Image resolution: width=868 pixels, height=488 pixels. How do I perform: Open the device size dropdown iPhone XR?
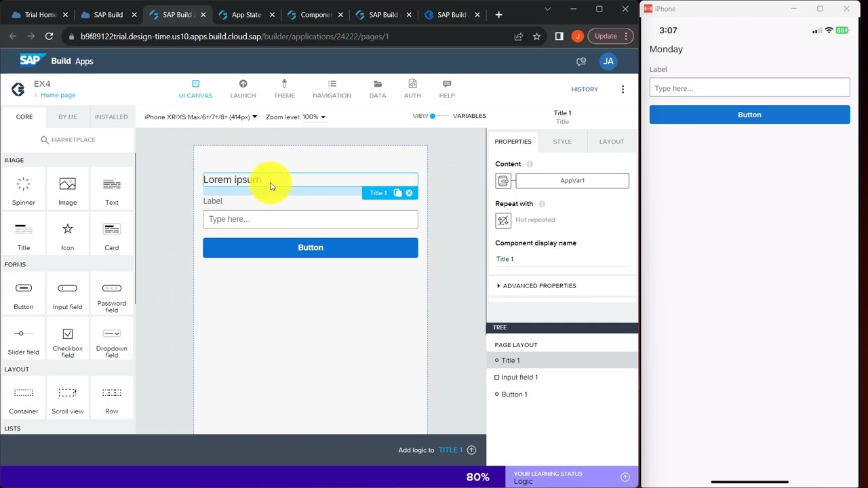pyautogui.click(x=201, y=117)
